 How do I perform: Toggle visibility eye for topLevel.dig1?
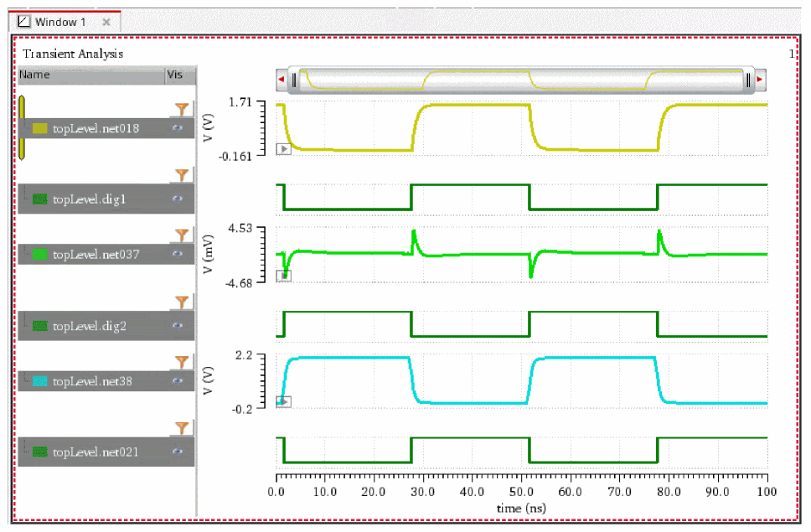click(x=178, y=199)
